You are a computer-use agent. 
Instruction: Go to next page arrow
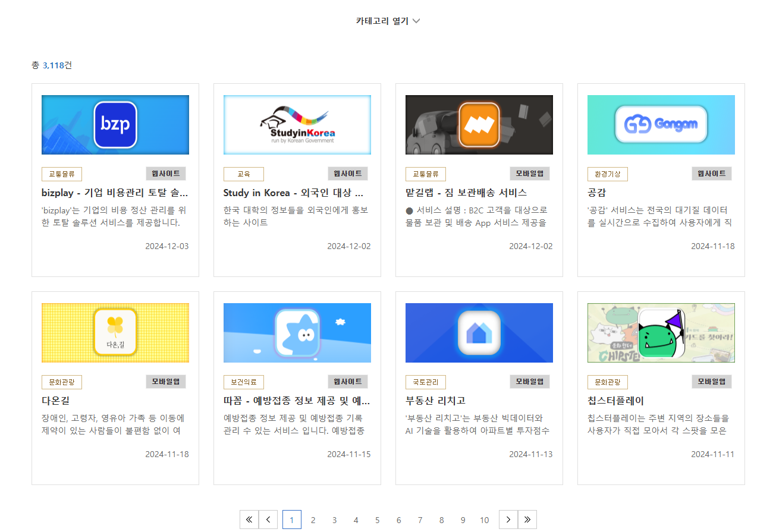508,520
